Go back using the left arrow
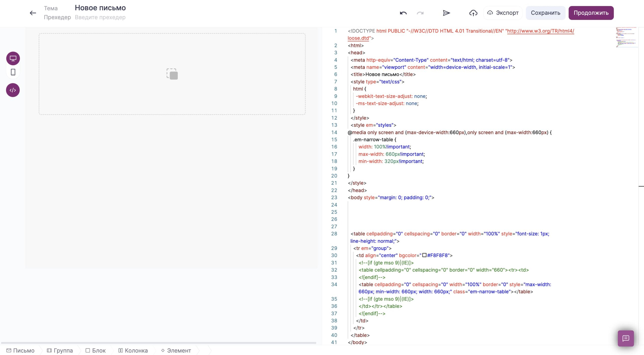 33,13
